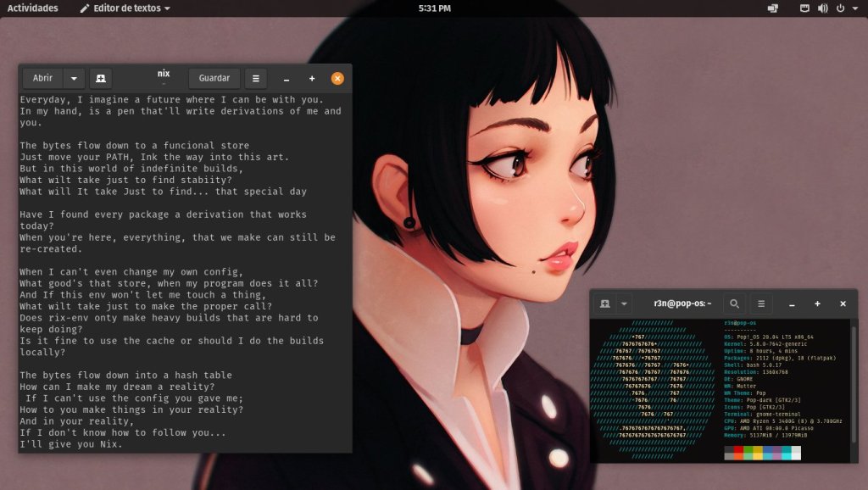Image resolution: width=868 pixels, height=490 pixels.
Task: Click the power icon in top bar
Action: pos(840,8)
